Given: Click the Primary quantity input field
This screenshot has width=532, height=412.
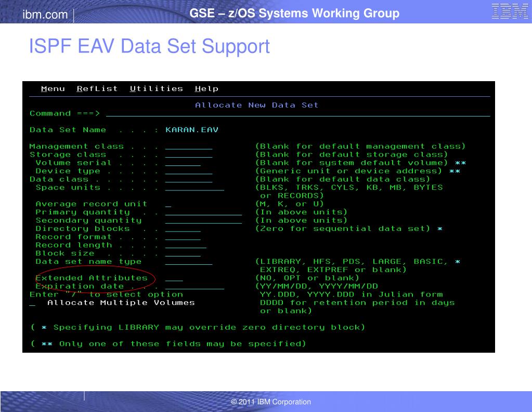Looking at the screenshot, I should tap(203, 212).
